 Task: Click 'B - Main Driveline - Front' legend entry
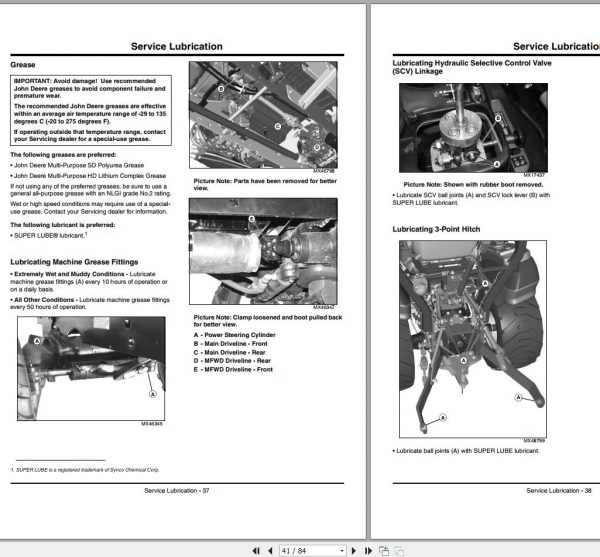click(230, 344)
